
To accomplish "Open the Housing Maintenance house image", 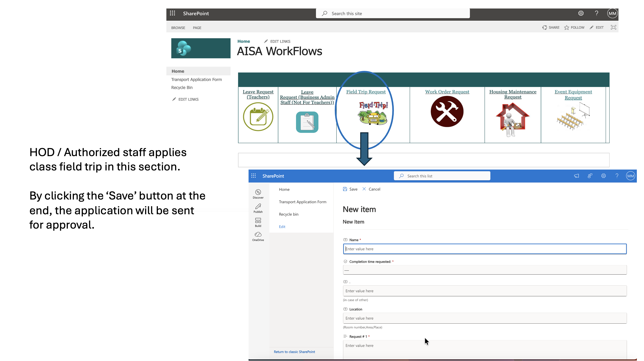I will click(513, 120).
